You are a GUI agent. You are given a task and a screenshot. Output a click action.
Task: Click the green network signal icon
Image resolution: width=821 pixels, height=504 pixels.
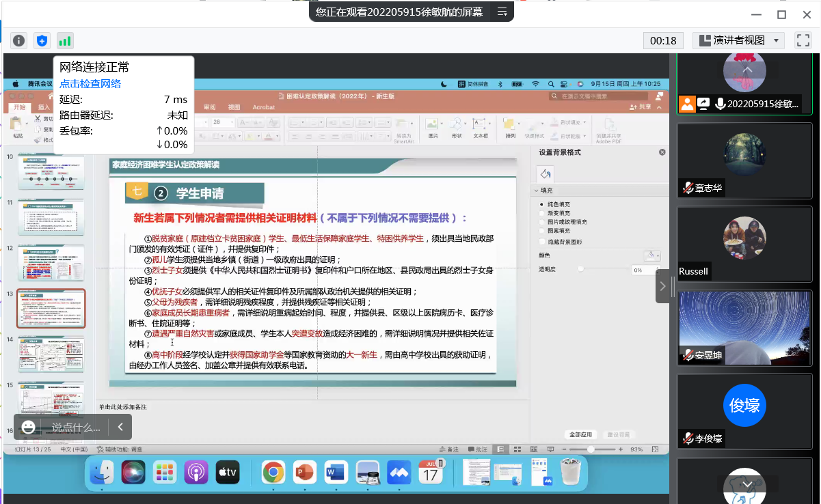(65, 41)
